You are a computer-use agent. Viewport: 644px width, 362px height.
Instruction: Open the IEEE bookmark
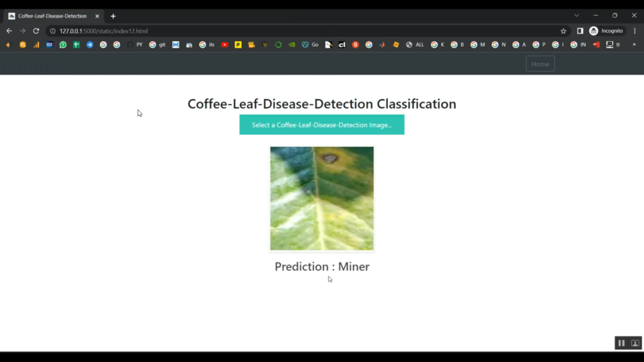49,45
